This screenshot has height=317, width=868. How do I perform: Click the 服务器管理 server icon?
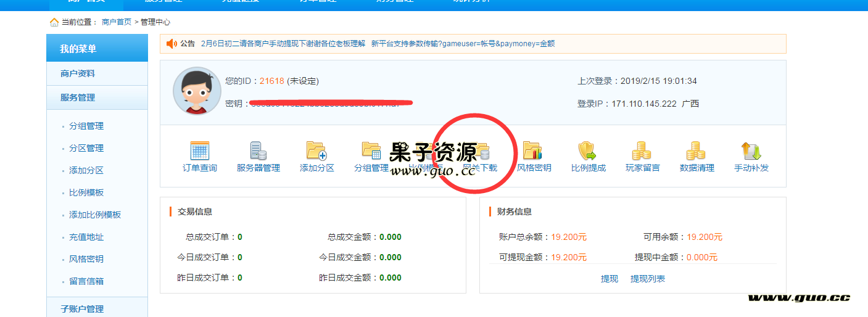pyautogui.click(x=258, y=151)
